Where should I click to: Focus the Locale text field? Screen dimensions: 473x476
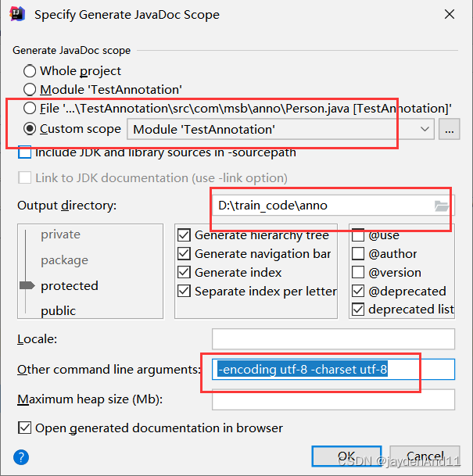point(333,338)
